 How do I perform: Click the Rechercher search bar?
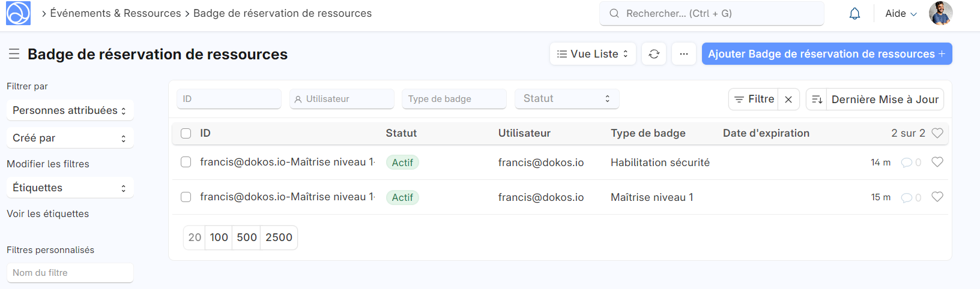712,13
